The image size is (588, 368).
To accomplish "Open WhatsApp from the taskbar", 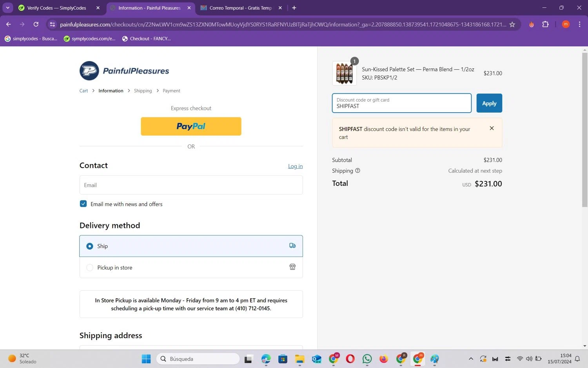I will coord(367,359).
